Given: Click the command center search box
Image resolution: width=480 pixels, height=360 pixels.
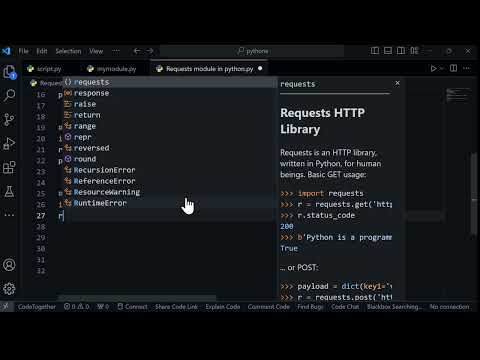Looking at the screenshot, I should [x=252, y=51].
